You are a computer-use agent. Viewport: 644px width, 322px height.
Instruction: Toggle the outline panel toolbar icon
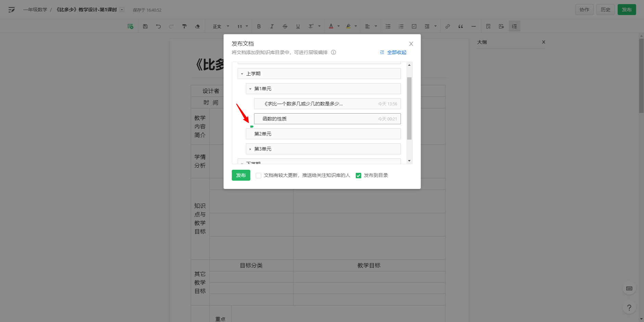(514, 26)
